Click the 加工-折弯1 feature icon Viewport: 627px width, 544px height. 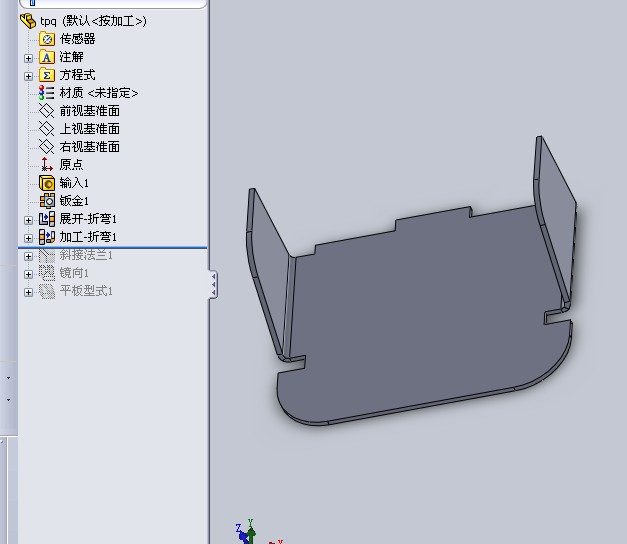(47, 237)
